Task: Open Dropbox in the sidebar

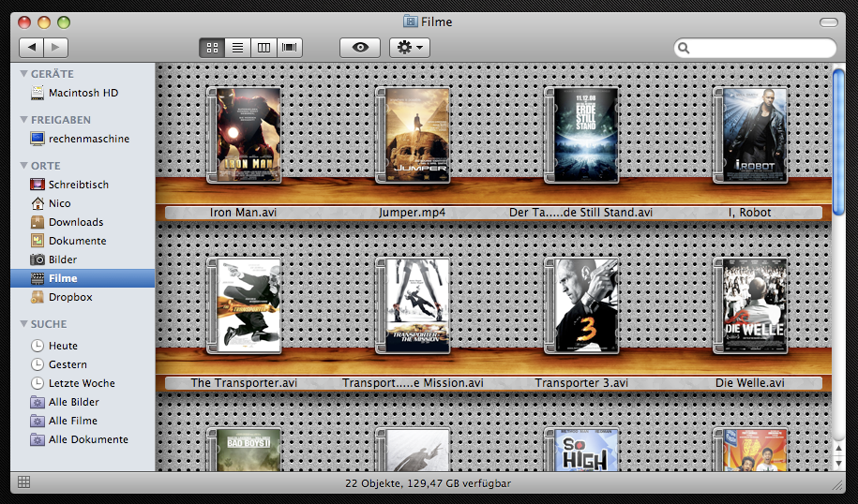Action: 83,297
